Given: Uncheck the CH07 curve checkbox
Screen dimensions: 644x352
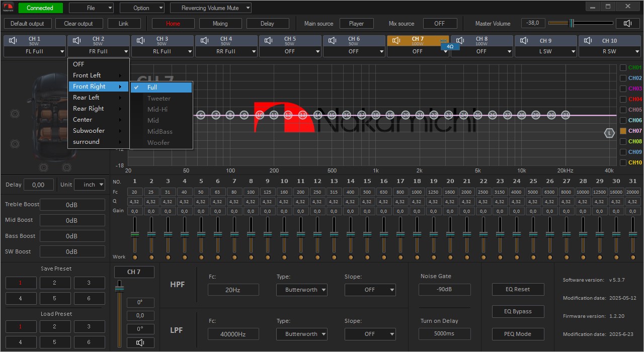Looking at the screenshot, I should 623,131.
